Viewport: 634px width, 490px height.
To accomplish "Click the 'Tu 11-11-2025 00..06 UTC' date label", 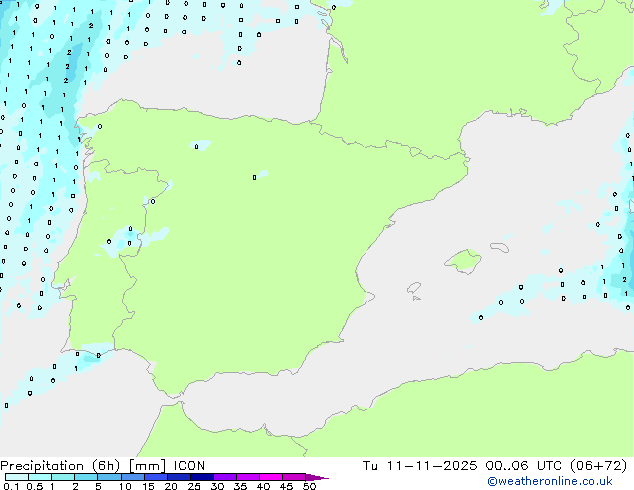I will tap(464, 466).
